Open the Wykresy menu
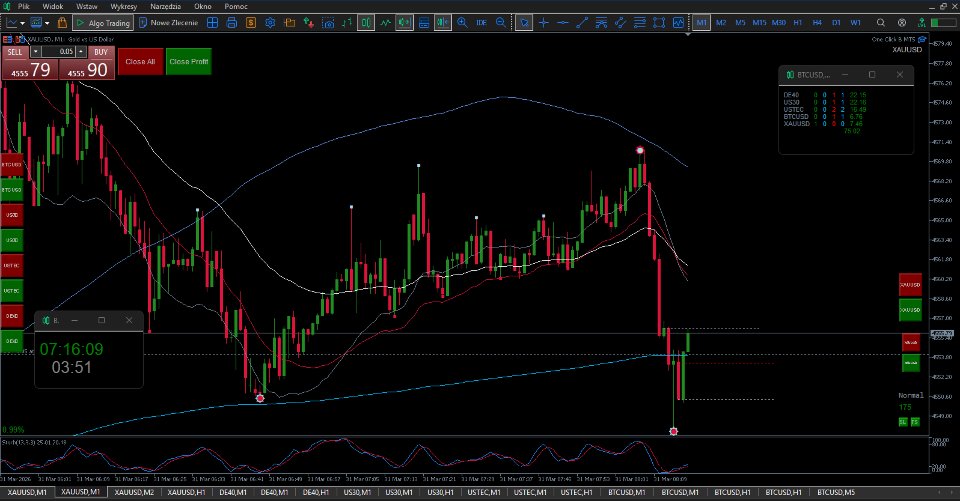This screenshot has width=960, height=501. [123, 6]
